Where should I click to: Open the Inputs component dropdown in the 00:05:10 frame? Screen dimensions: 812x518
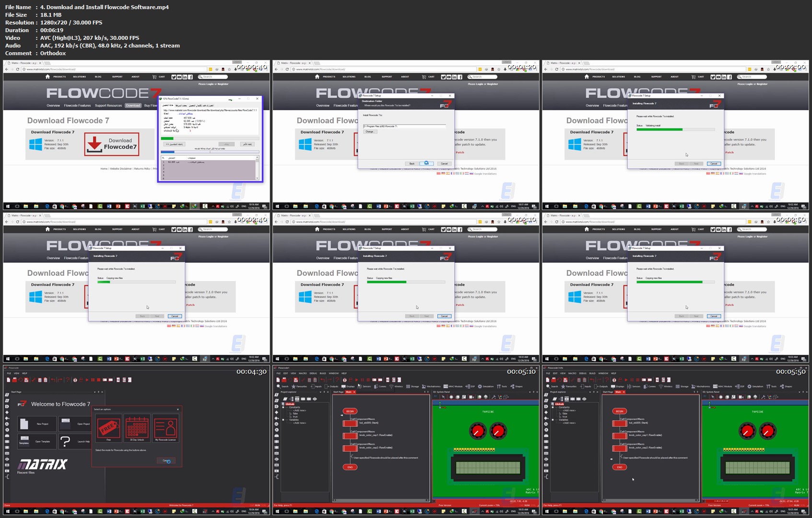point(317,386)
